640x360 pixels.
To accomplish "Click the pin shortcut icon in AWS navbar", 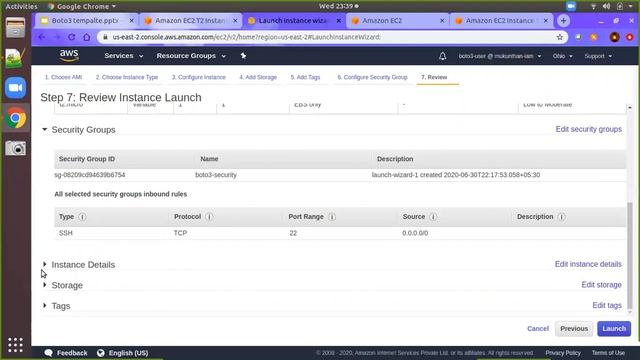I will (243, 56).
